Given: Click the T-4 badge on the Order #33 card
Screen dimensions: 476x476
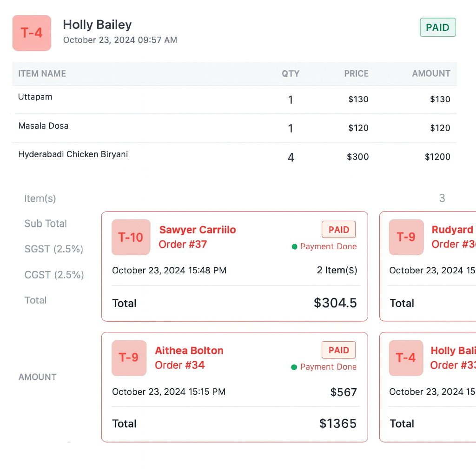Looking at the screenshot, I should pyautogui.click(x=406, y=357).
